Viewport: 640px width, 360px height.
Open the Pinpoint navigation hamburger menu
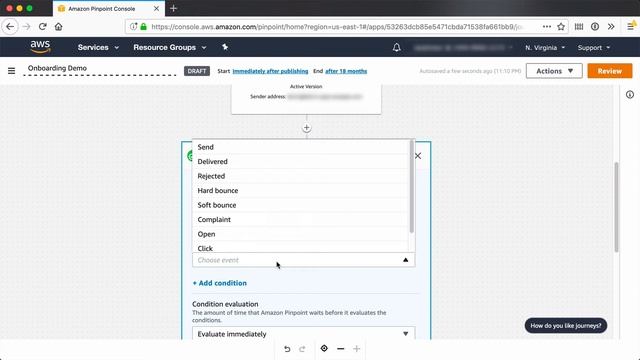point(11,71)
